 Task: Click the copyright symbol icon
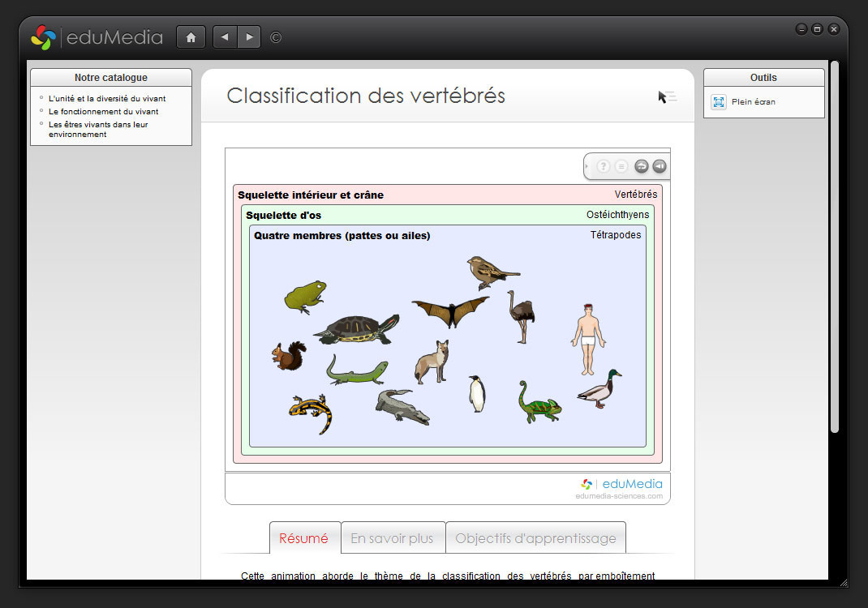pyautogui.click(x=276, y=37)
